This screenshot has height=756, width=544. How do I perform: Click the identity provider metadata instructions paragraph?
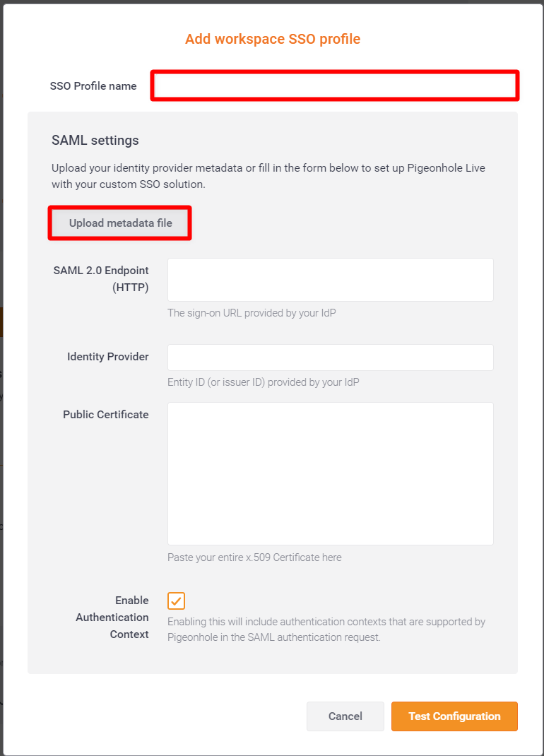268,176
